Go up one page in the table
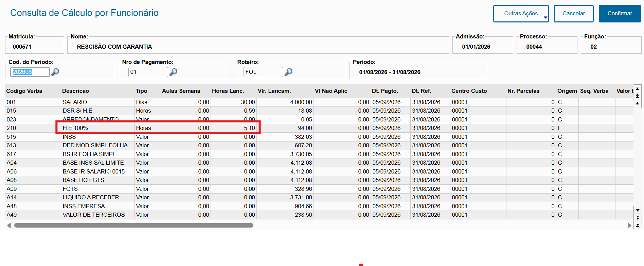The height and width of the screenshot is (266, 644). coord(638,96)
